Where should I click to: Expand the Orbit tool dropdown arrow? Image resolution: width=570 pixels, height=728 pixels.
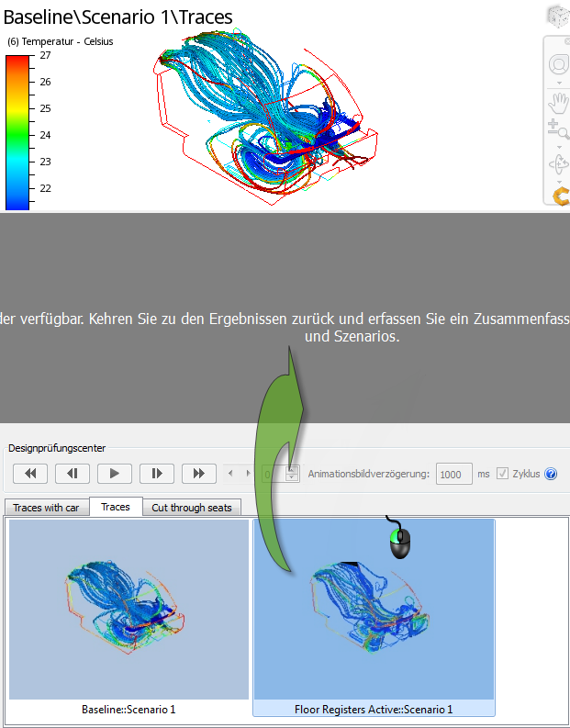click(x=559, y=182)
